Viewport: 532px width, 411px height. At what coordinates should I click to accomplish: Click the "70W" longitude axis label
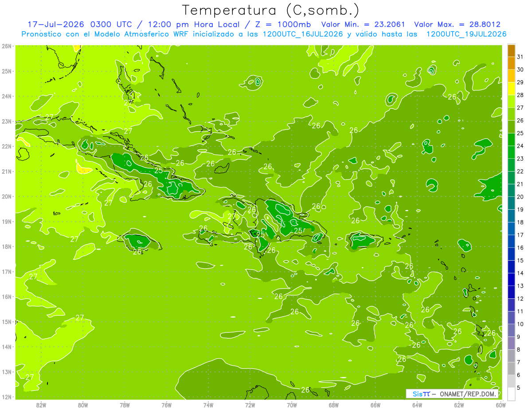pos(292,405)
